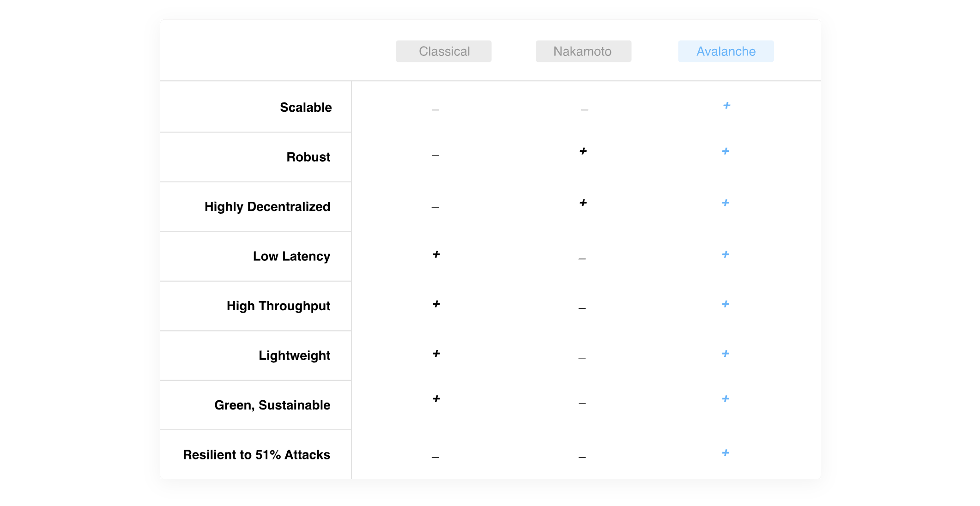
Task: Click Classical plus icon for High Throughput
Action: [436, 304]
